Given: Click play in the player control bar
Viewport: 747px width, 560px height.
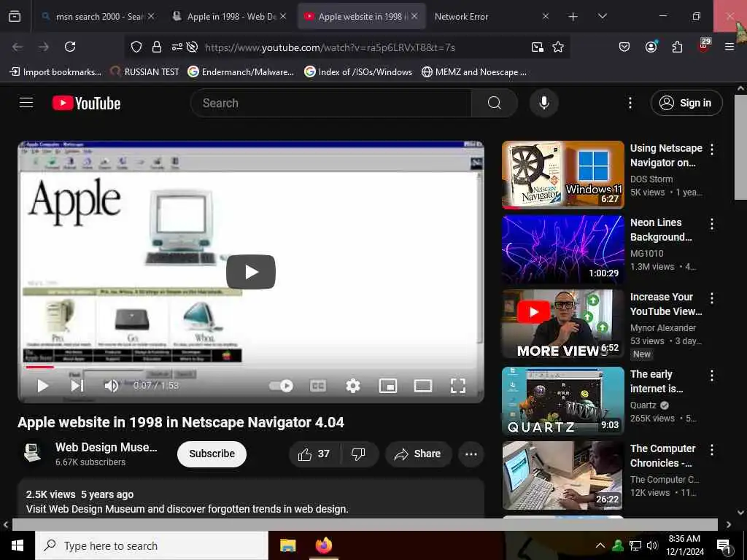Looking at the screenshot, I should click(42, 386).
